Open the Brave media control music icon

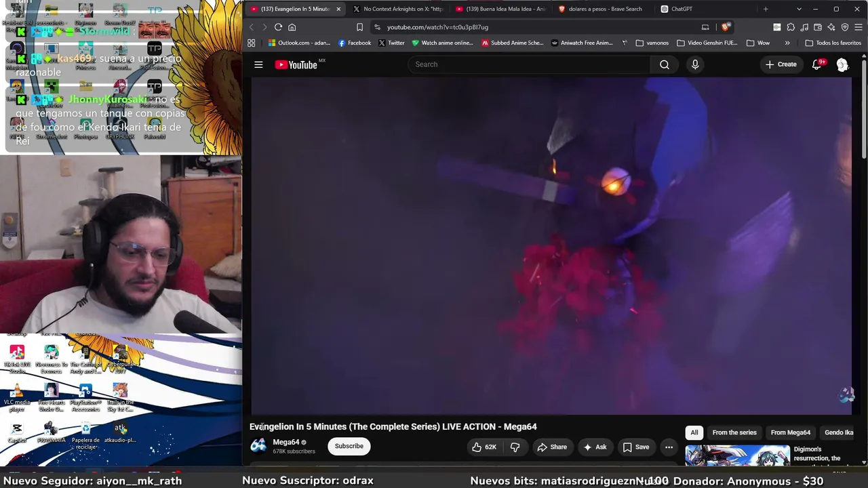804,27
